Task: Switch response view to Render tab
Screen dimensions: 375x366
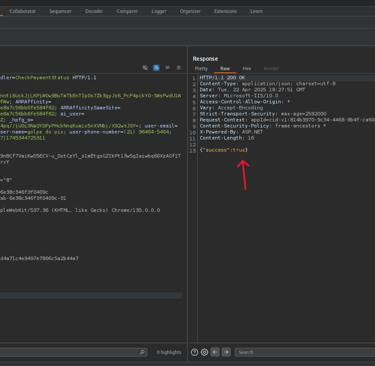Action: click(x=271, y=68)
